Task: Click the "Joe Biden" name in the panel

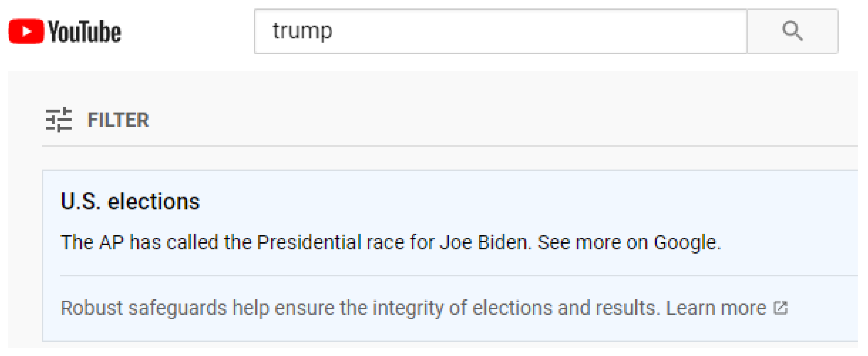Action: 484,243
